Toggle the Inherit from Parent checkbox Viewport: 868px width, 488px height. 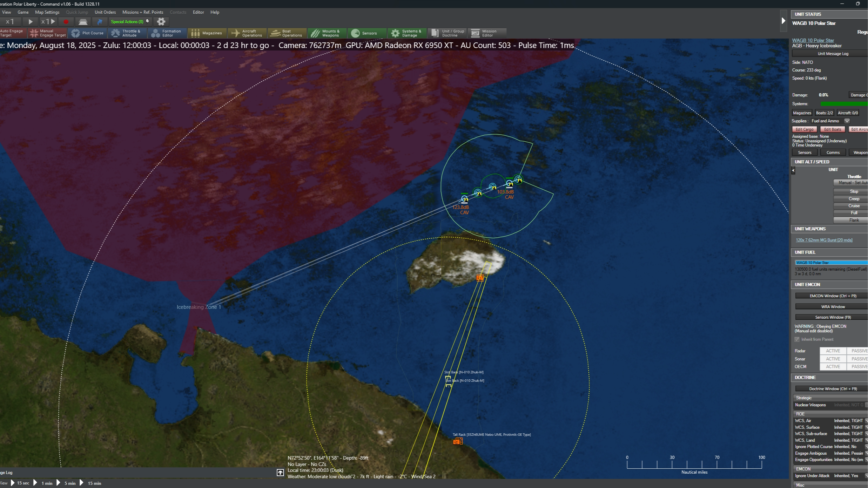(797, 339)
